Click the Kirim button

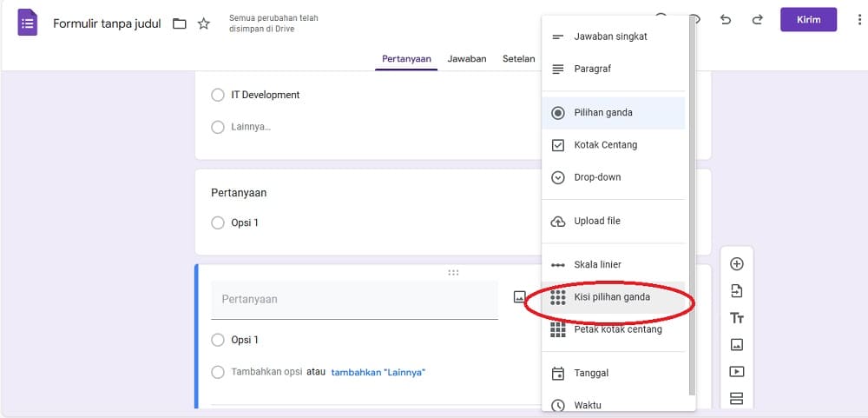tap(808, 20)
